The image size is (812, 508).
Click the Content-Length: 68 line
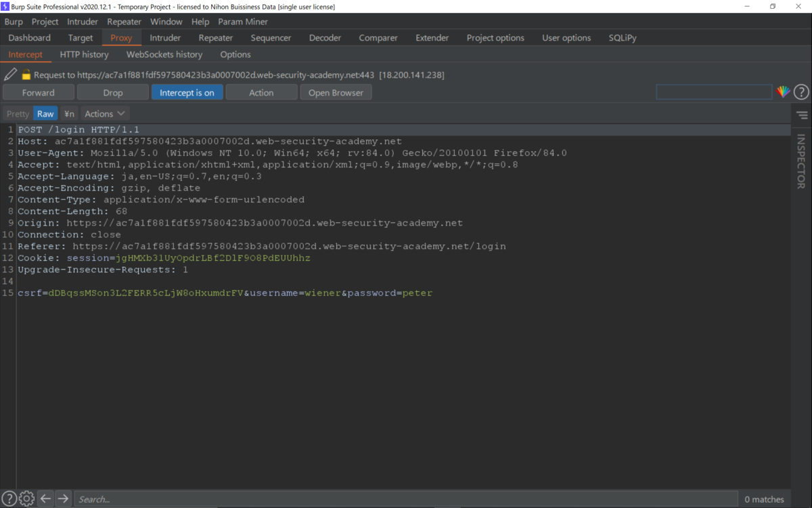(72, 211)
